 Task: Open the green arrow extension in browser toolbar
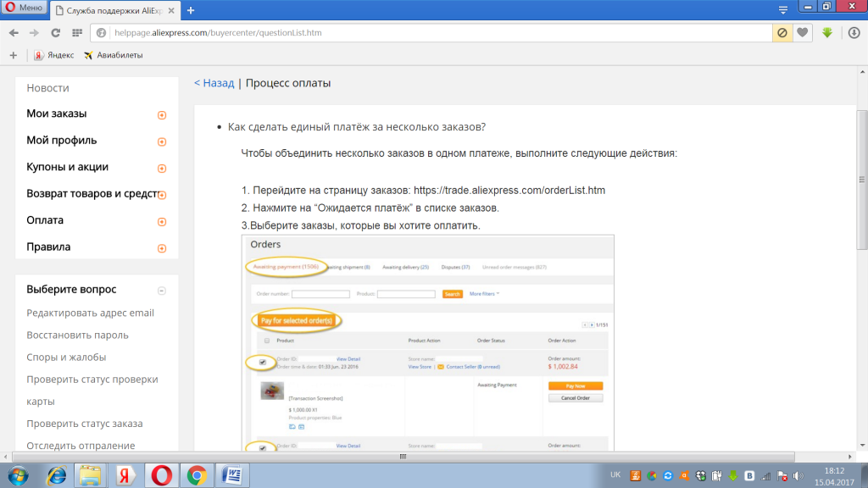[x=827, y=33]
